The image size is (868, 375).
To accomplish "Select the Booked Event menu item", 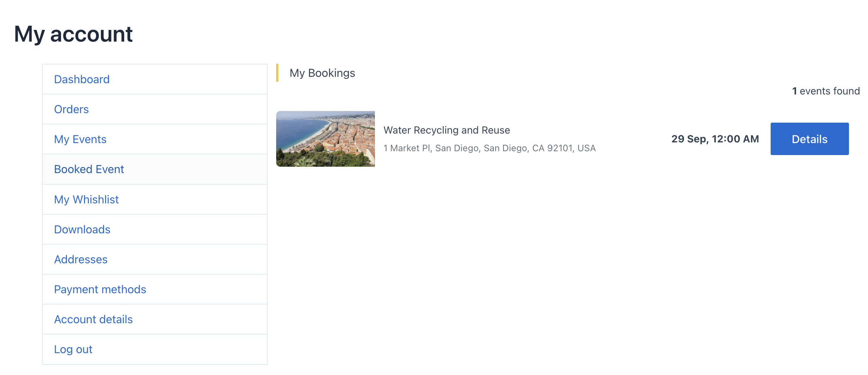I will pyautogui.click(x=89, y=169).
